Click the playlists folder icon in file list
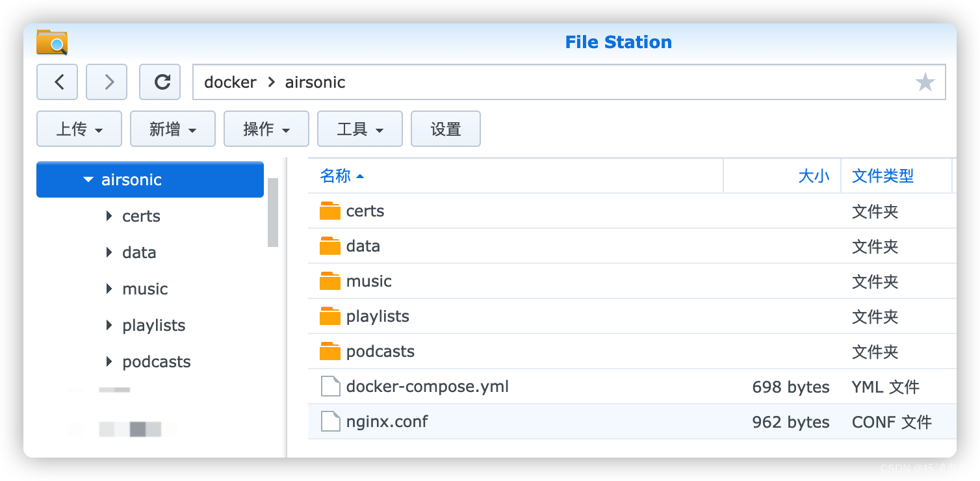The width and height of the screenshot is (980, 481). click(330, 316)
